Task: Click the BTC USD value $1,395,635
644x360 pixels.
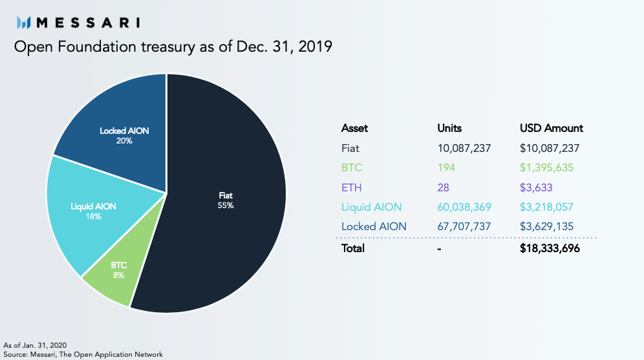Action: (546, 167)
